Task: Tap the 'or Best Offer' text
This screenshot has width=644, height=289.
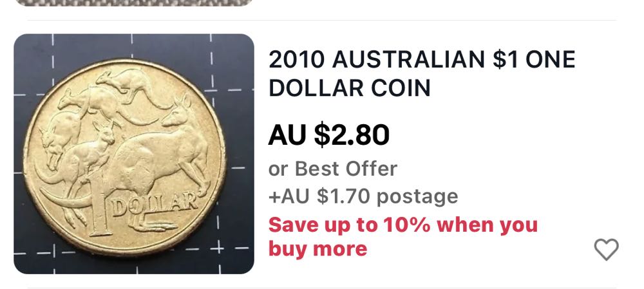Action: pyautogui.click(x=333, y=169)
